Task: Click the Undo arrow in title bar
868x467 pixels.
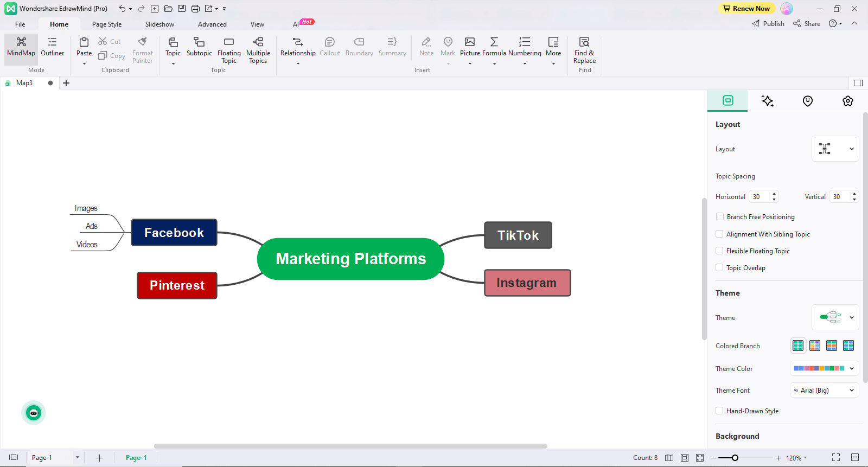Action: [x=122, y=9]
